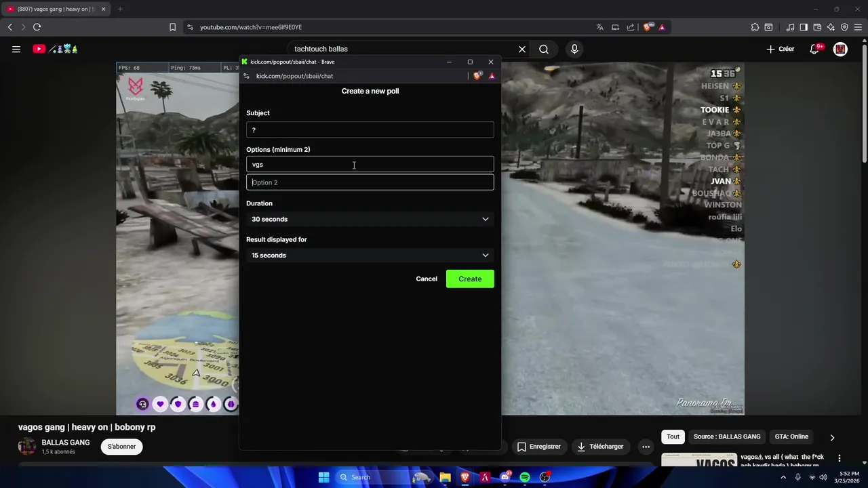The height and width of the screenshot is (488, 868).
Task: Open Discord from the taskbar
Action: coord(505,477)
